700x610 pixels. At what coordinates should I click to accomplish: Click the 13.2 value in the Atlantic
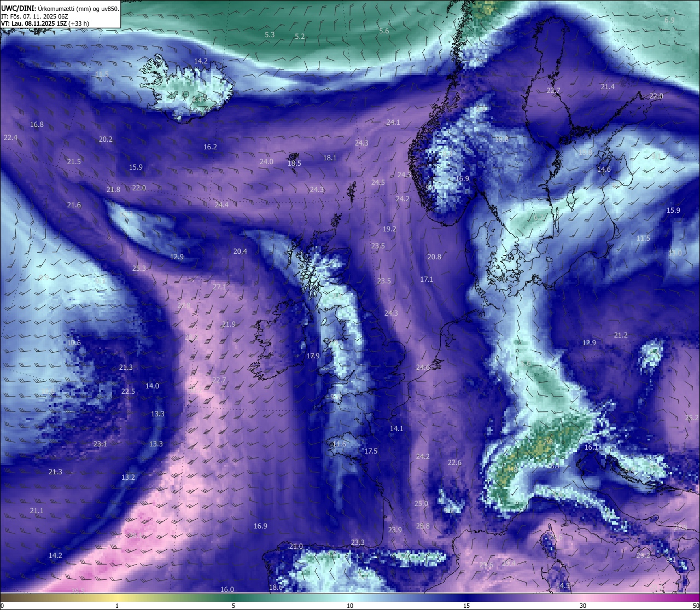tap(128, 478)
